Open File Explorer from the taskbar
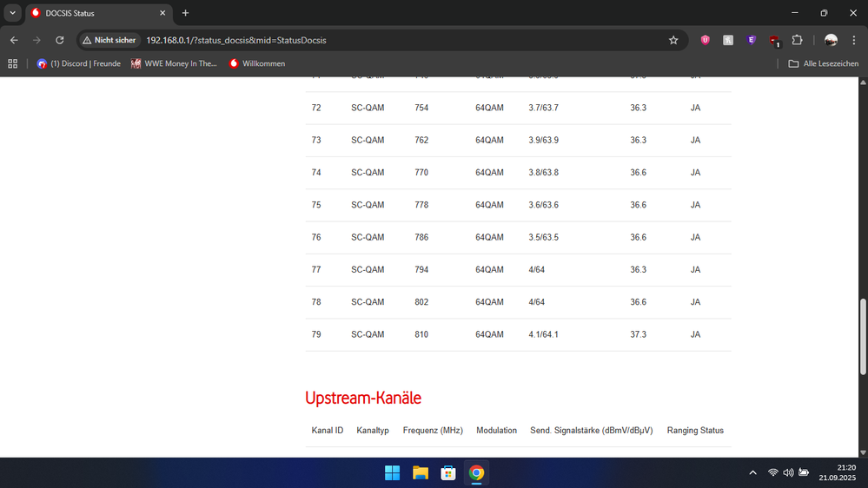Screen dimensions: 868x488 [x=421, y=473]
